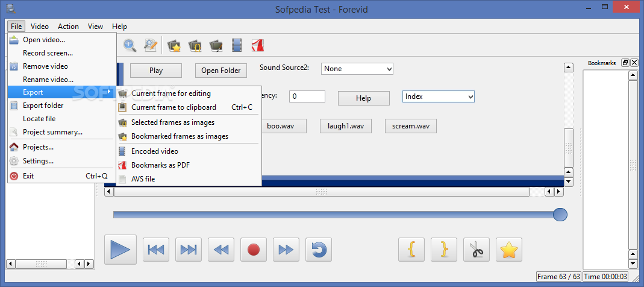Jump to the first frame
This screenshot has height=287, width=644.
(x=155, y=250)
